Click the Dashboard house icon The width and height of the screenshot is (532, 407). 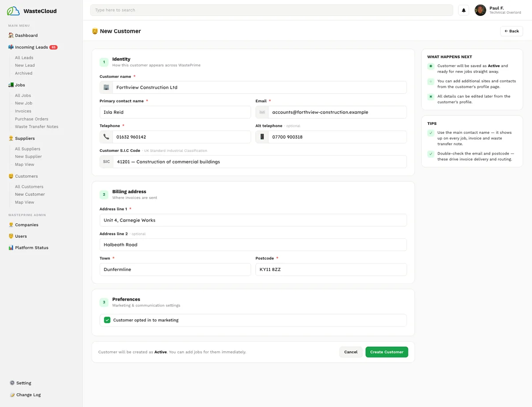click(11, 35)
